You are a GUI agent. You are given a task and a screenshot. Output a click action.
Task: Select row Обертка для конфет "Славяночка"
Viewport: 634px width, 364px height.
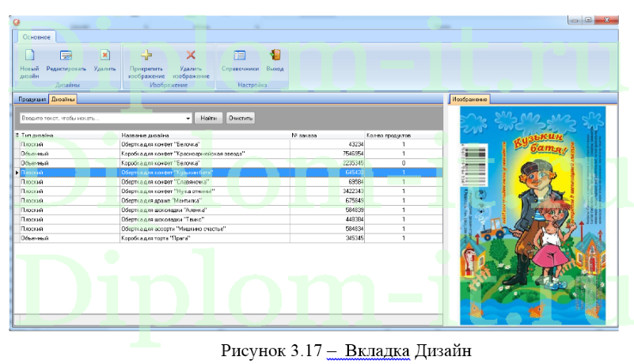(x=229, y=182)
